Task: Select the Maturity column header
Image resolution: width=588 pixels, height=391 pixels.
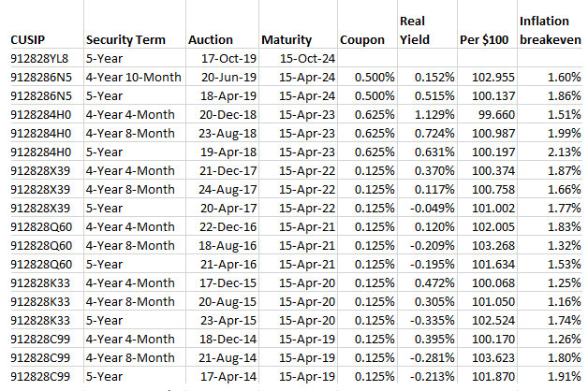Action: point(286,40)
